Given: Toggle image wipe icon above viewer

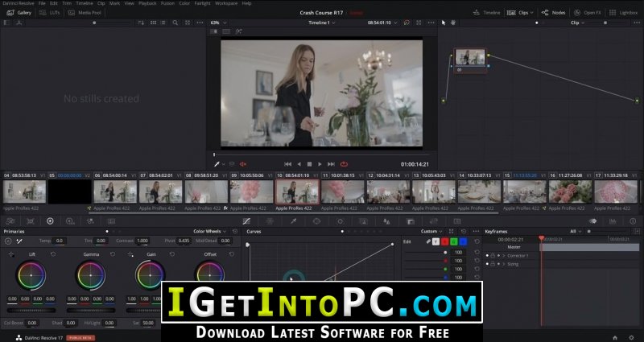Looking at the screenshot, I should (x=214, y=31).
